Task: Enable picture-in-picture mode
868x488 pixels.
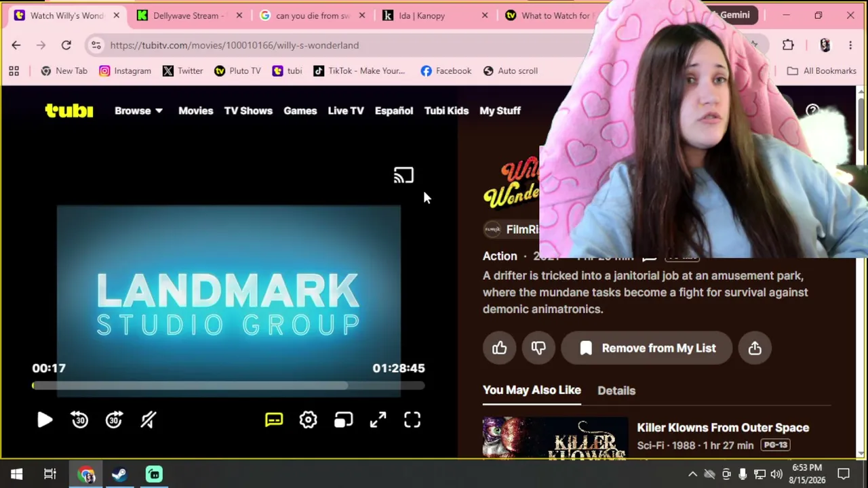Action: click(x=343, y=420)
